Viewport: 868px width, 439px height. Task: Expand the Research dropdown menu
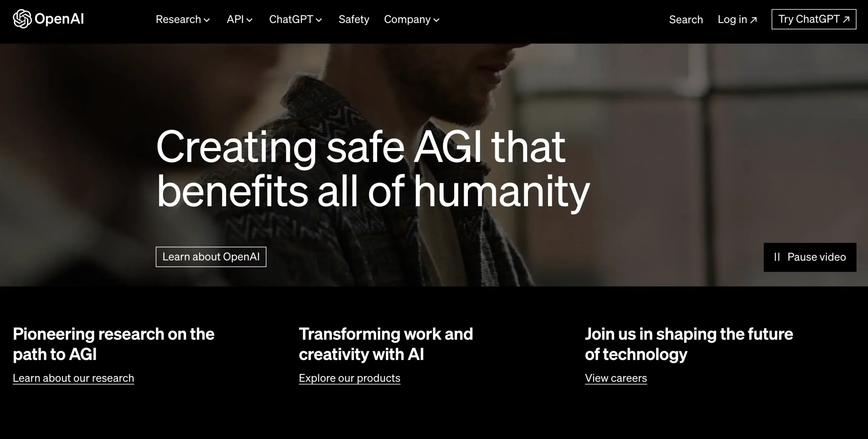[x=183, y=19]
